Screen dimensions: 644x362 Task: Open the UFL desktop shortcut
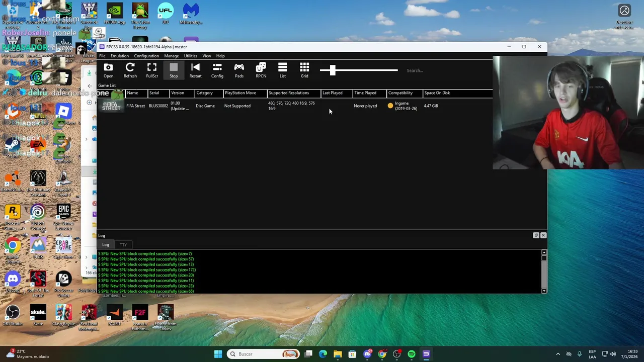pos(166,14)
